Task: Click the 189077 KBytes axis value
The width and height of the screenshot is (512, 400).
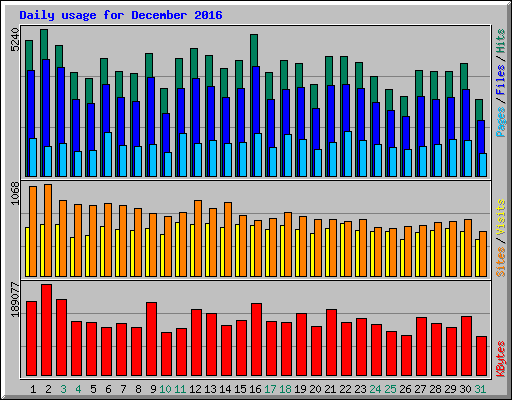Action: (15, 299)
